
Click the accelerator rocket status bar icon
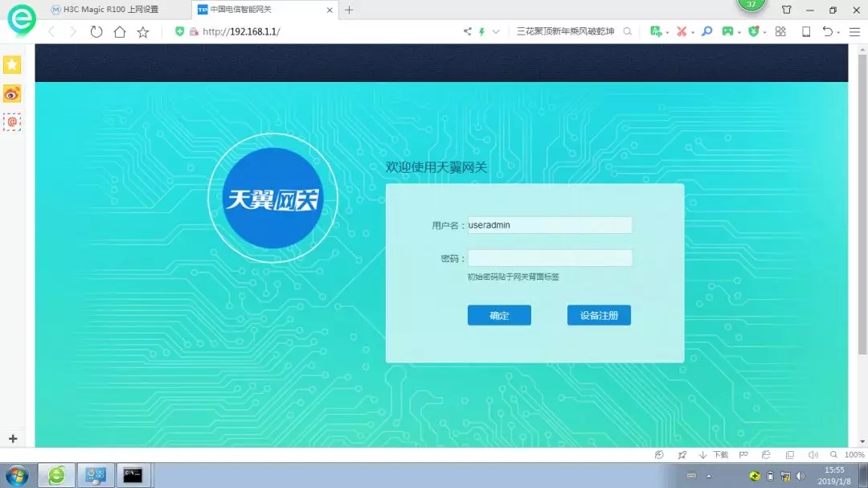682,455
